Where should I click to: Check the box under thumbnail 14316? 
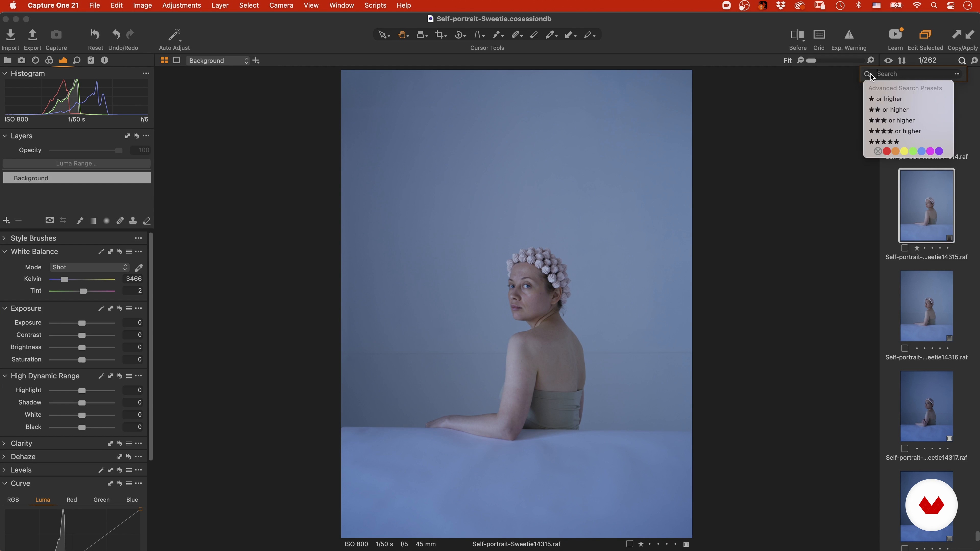(x=905, y=349)
